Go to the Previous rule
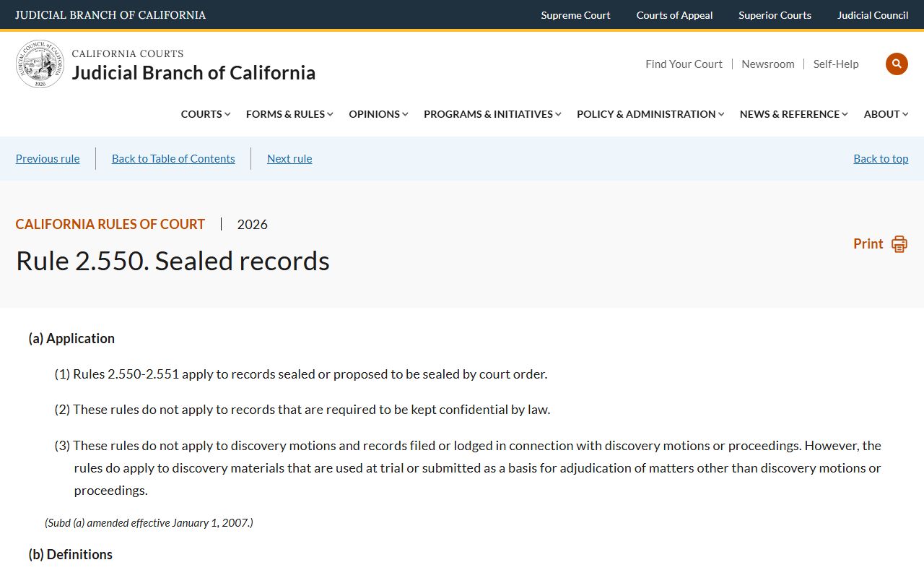The image size is (924, 578). click(x=48, y=159)
